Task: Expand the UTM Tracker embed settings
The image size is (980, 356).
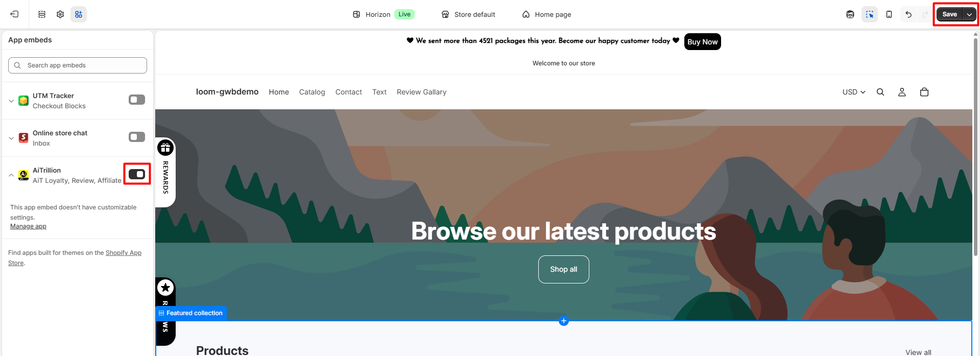Action: click(x=11, y=101)
